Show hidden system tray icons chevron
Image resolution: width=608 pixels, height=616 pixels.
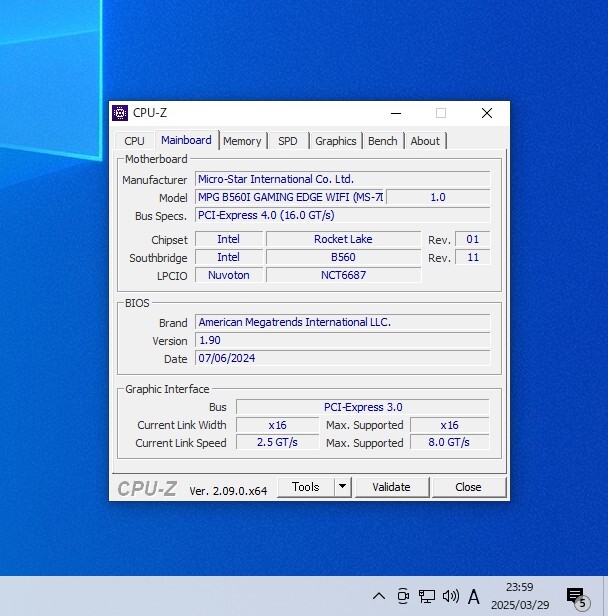point(379,596)
